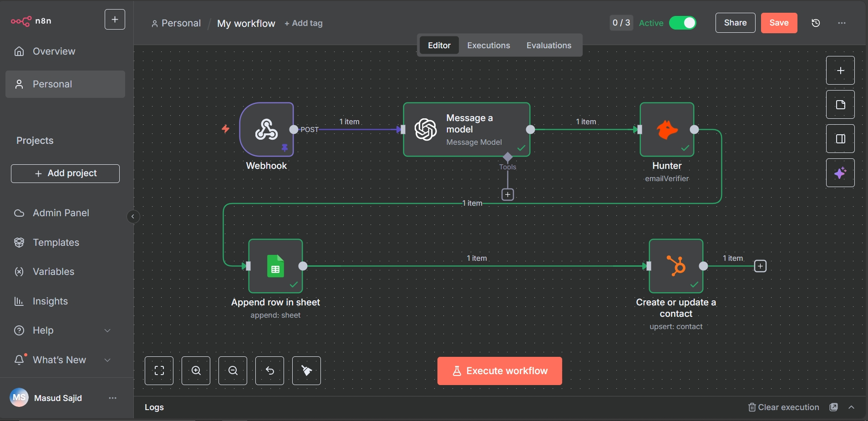Select the Webhook node

click(267, 130)
